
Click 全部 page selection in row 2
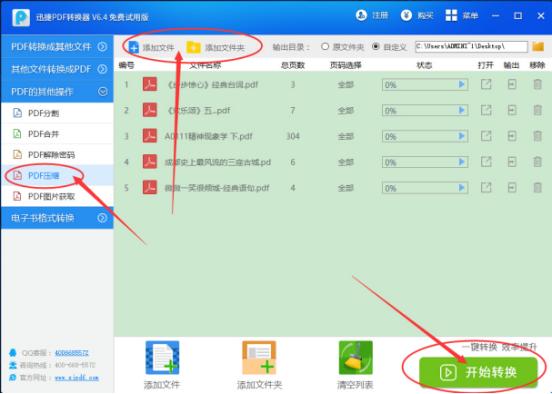tap(345, 110)
